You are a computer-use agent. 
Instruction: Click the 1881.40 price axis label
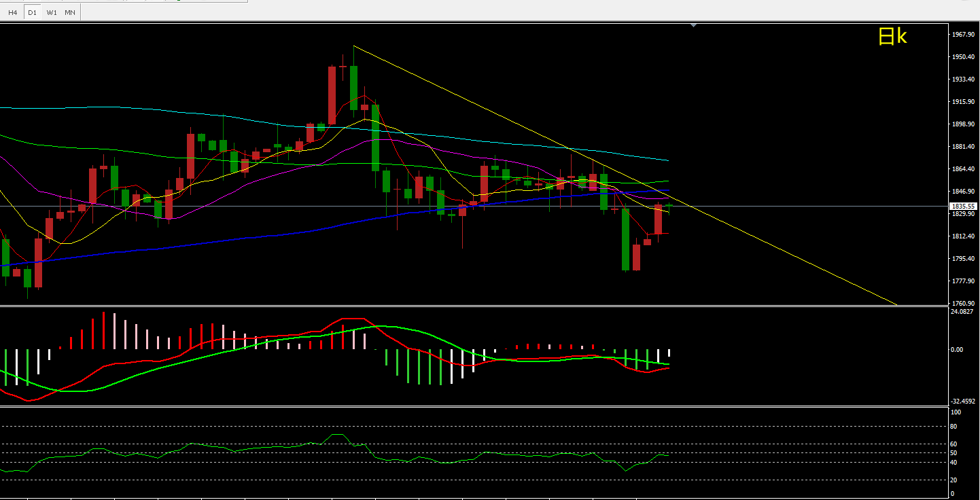tap(964, 147)
